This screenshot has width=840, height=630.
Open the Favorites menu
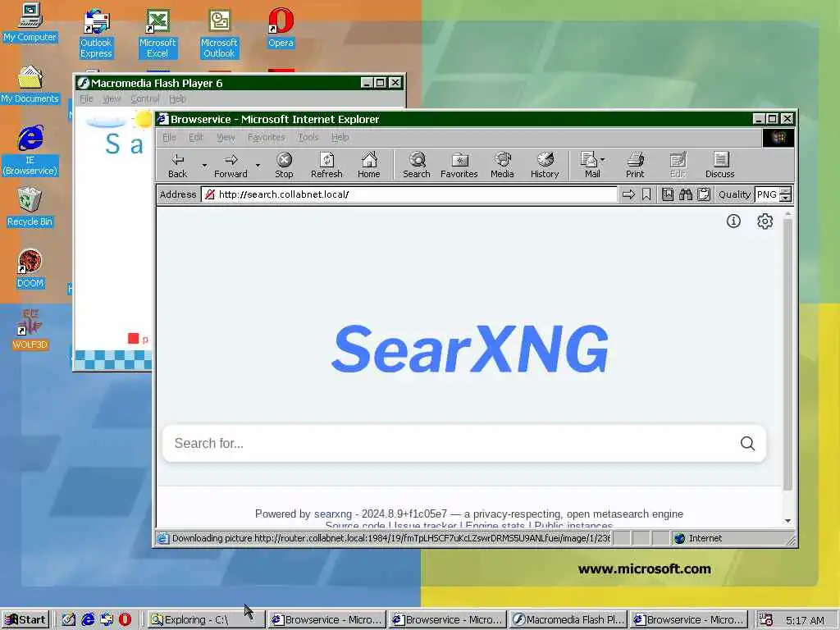pyautogui.click(x=267, y=137)
